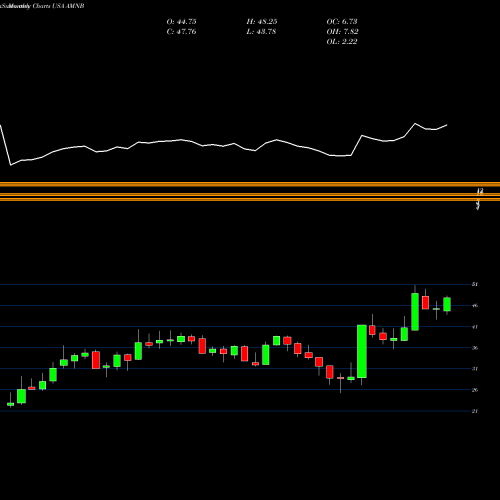
Task: Click the 36 price axis label
Action: [475, 348]
